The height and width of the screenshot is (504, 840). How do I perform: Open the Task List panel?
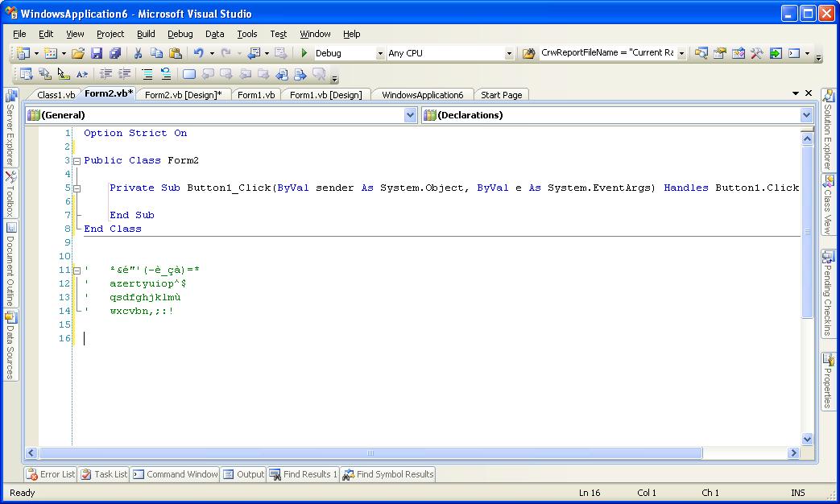pos(104,474)
